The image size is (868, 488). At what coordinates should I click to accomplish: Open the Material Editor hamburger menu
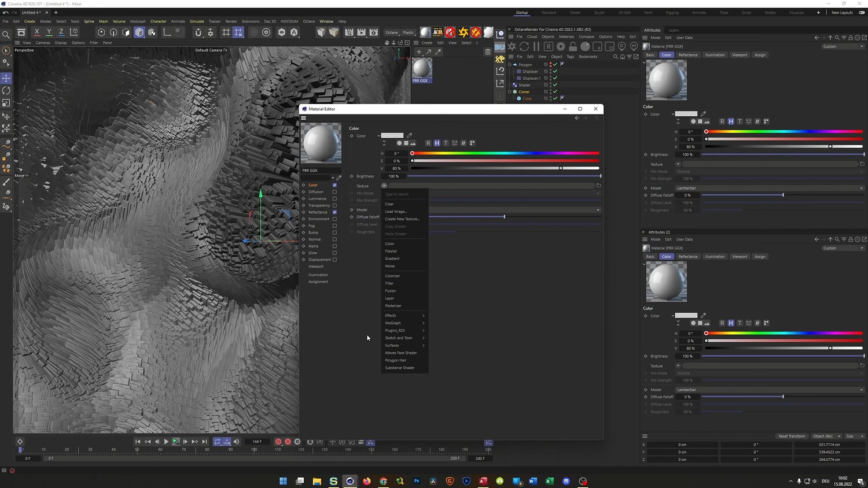pos(303,118)
